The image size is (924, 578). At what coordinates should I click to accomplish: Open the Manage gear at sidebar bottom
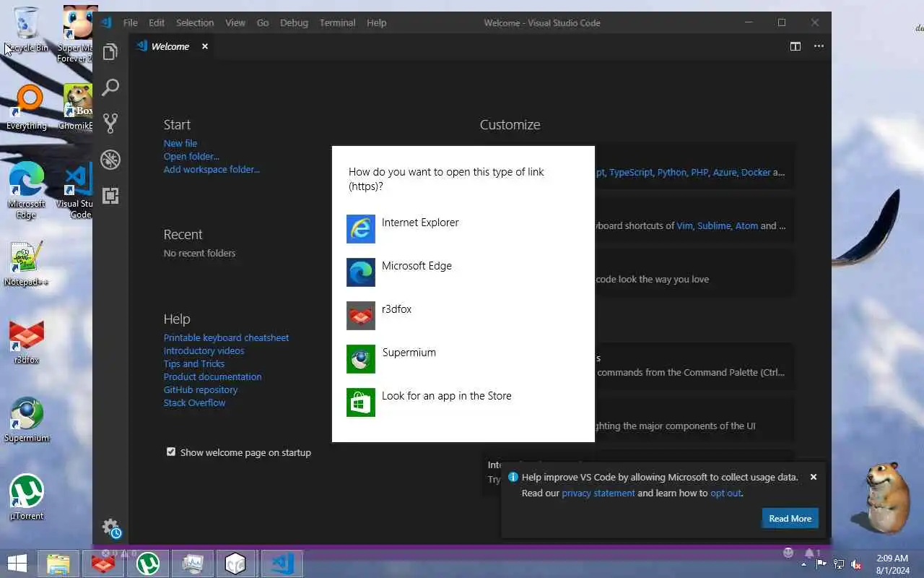tap(110, 527)
